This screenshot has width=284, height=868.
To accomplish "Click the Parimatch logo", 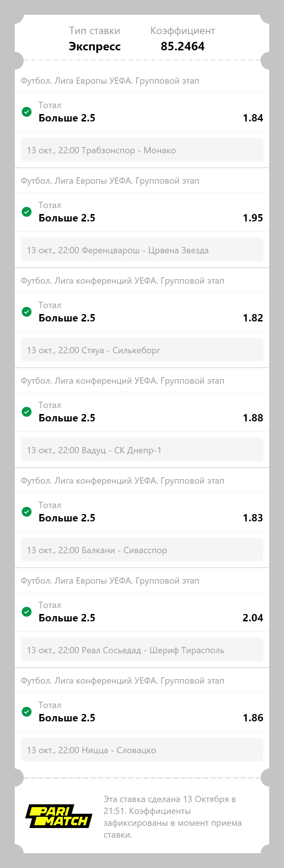I will [x=59, y=816].
